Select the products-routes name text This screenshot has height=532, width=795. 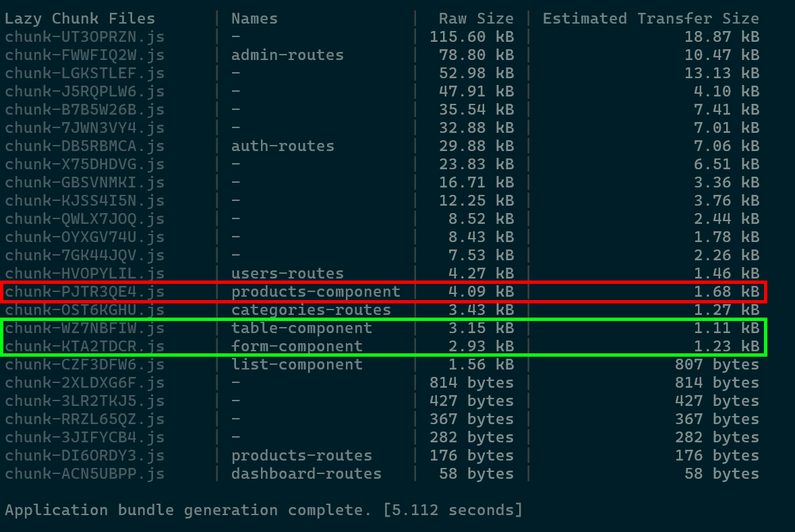click(x=301, y=456)
